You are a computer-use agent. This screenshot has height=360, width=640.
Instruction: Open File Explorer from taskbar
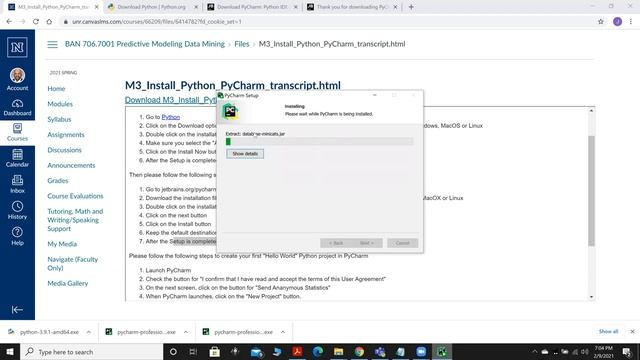click(x=338, y=351)
